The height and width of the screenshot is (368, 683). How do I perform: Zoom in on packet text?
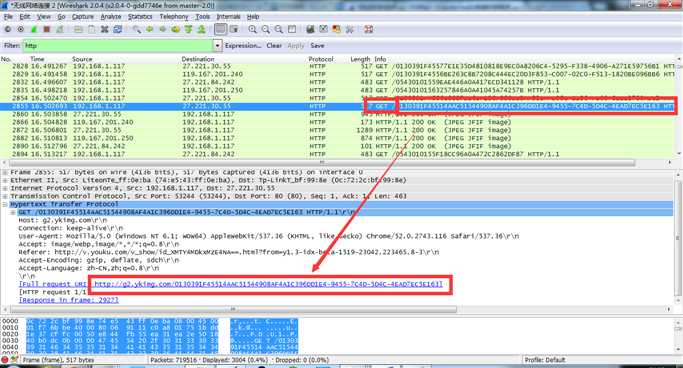[252, 30]
